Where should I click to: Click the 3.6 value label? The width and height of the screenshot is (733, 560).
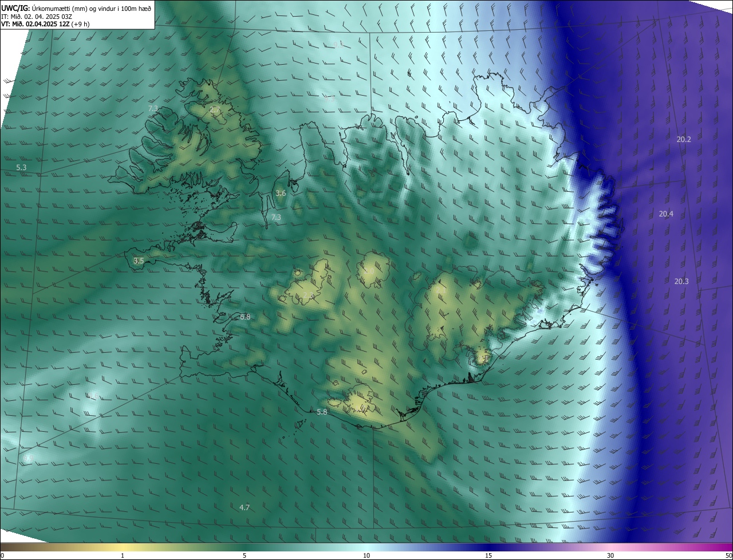281,194
